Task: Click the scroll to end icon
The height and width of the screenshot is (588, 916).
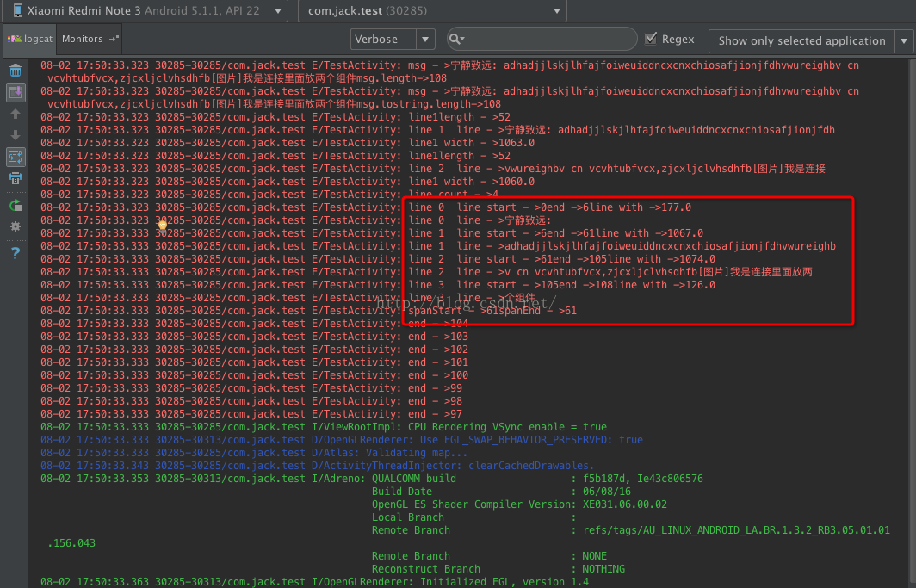Action: tap(15, 92)
